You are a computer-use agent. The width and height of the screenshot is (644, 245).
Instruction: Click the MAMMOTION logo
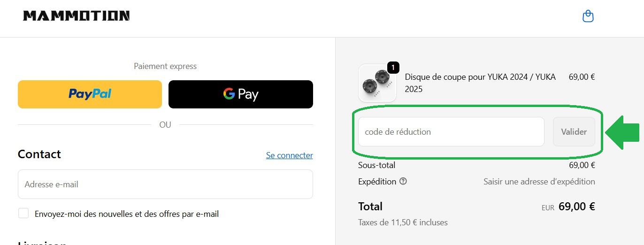(x=77, y=16)
